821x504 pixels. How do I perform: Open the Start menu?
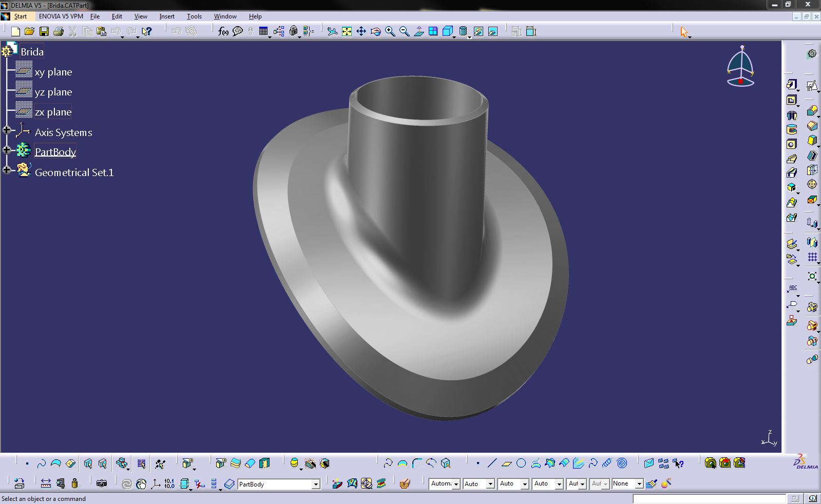point(20,16)
